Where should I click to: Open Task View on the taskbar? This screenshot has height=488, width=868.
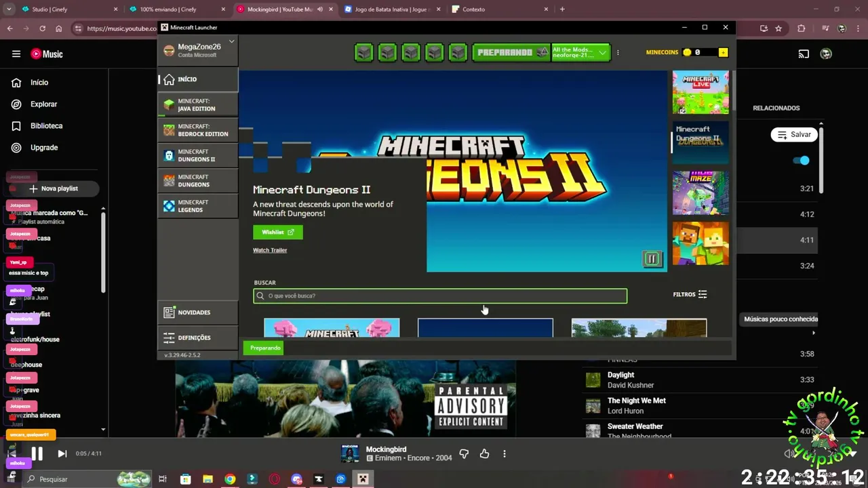[x=163, y=479]
